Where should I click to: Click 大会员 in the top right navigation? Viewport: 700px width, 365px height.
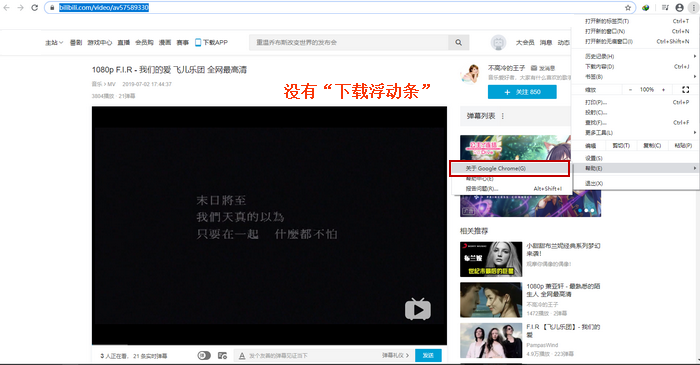click(x=525, y=42)
